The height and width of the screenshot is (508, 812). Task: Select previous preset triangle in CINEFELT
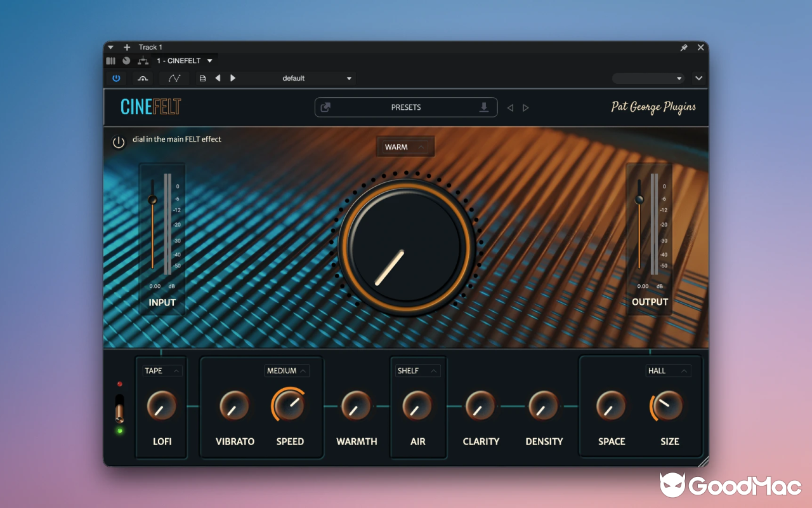[x=510, y=108]
